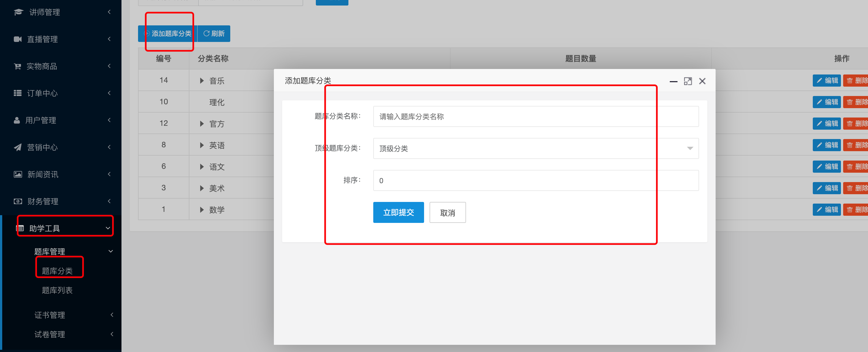
Task: Open the 试卷管理 submenu label
Action: coord(49,334)
